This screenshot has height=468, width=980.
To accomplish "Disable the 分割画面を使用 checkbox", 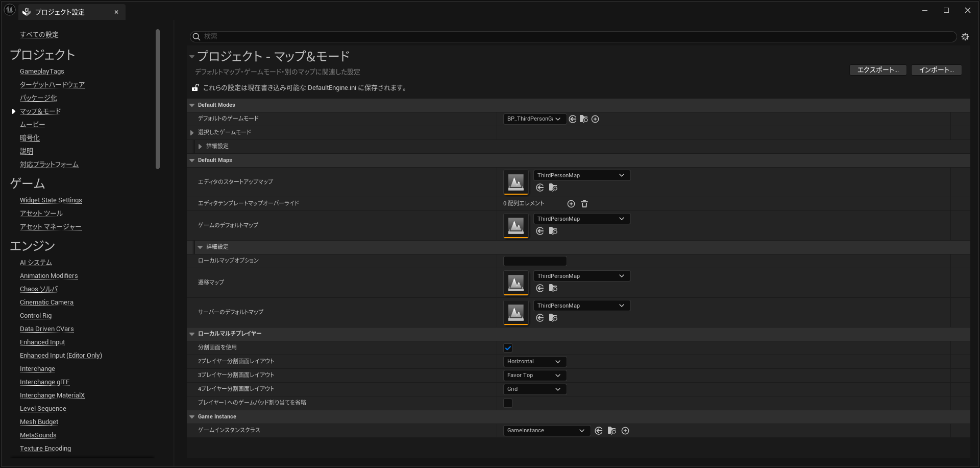I will (x=508, y=348).
